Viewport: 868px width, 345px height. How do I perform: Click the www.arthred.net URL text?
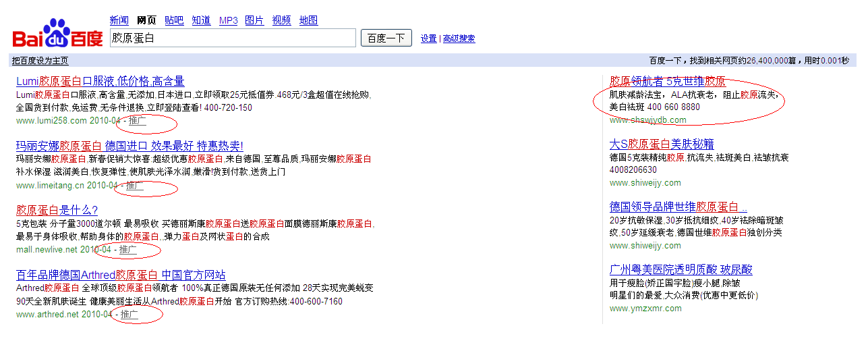tap(47, 315)
